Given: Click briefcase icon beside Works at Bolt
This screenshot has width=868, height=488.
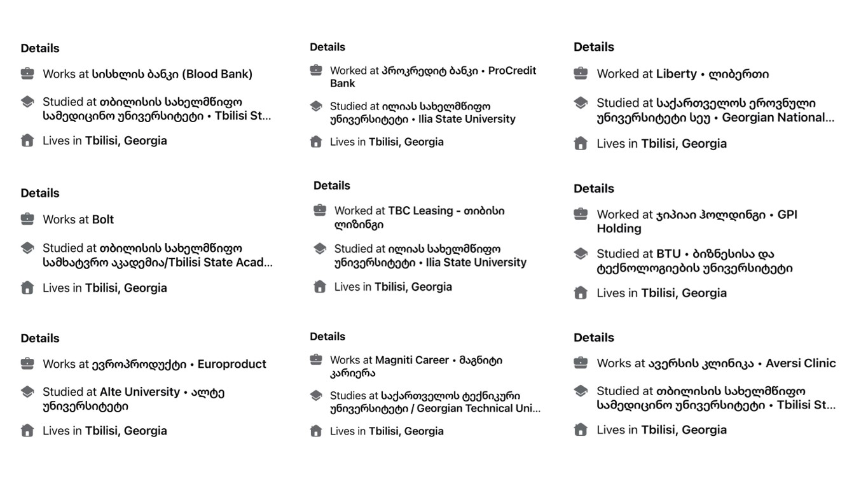Looking at the screenshot, I should (27, 219).
